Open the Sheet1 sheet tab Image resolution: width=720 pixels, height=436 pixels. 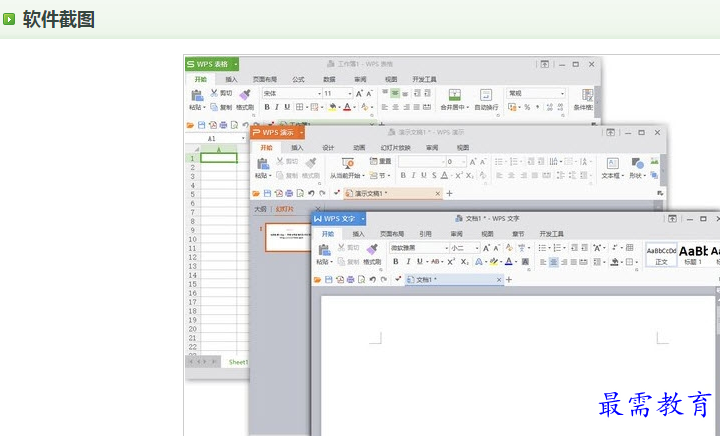(238, 362)
